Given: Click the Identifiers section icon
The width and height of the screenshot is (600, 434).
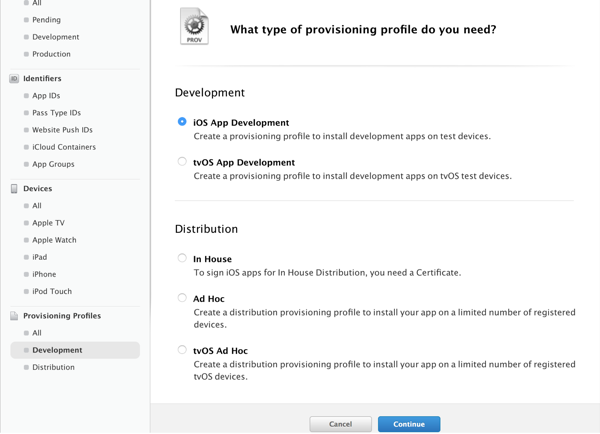Looking at the screenshot, I should 14,78.
